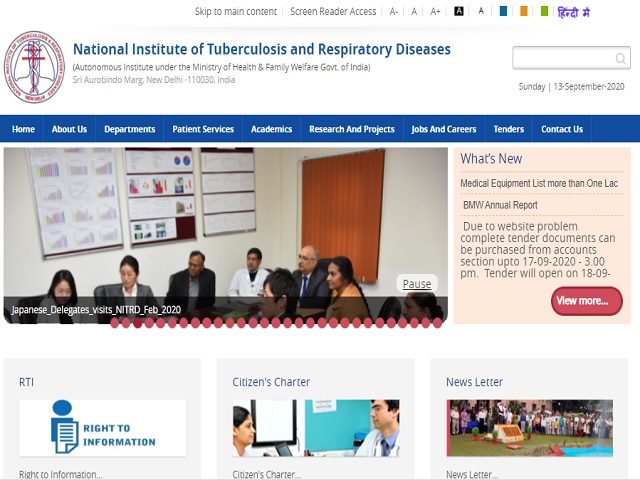640x480 pixels.
Task: Pause the image slideshow
Action: point(417,284)
